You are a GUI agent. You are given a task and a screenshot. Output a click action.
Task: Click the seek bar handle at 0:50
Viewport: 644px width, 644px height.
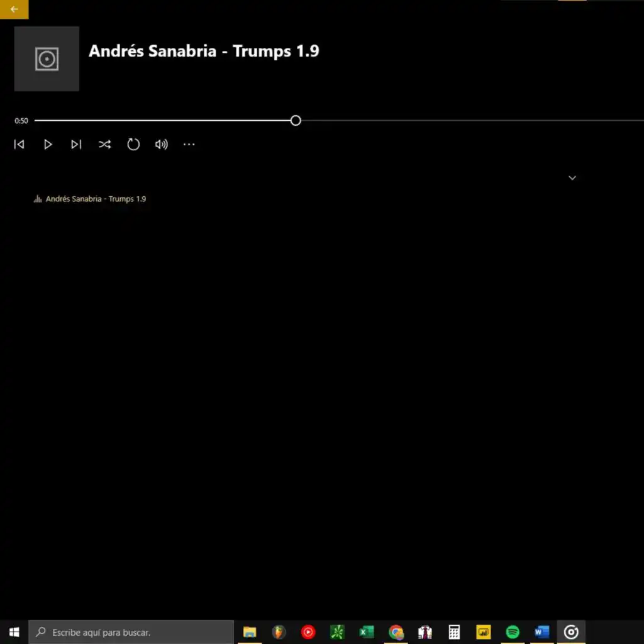pyautogui.click(x=296, y=120)
